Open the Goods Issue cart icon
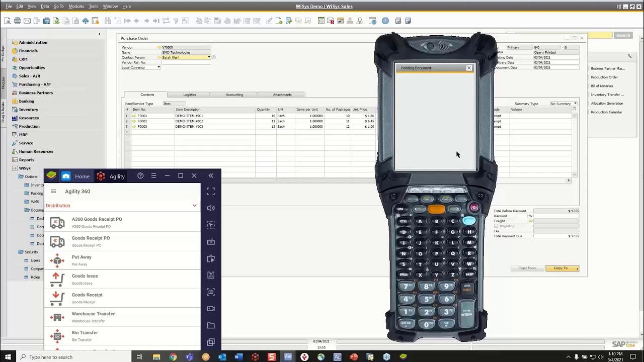 pos(57,279)
